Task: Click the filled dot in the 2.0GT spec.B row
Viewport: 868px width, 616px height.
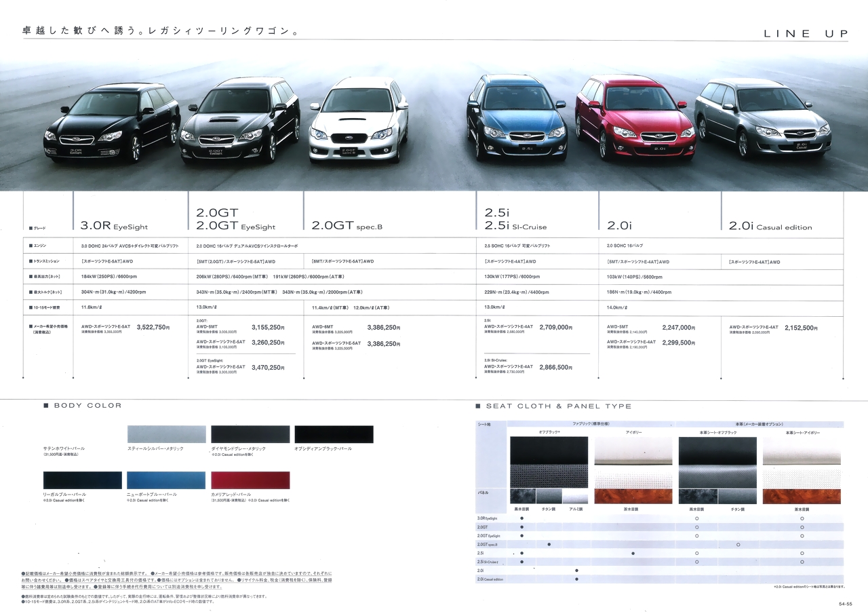Action: tap(549, 544)
